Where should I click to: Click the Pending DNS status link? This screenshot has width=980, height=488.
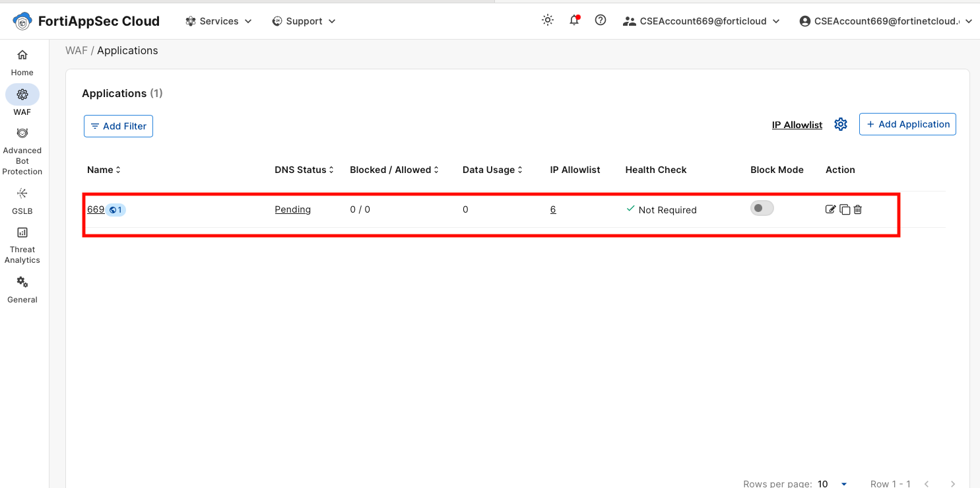[x=293, y=209]
